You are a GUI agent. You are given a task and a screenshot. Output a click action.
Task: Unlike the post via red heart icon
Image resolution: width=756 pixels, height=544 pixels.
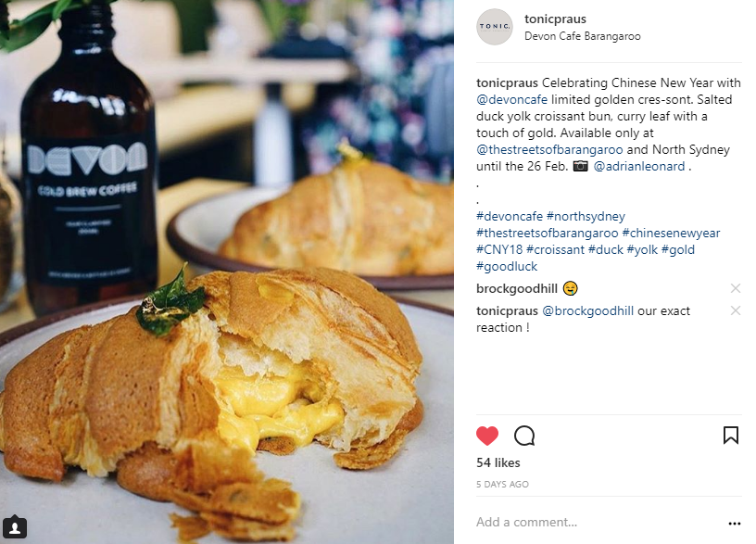point(487,436)
